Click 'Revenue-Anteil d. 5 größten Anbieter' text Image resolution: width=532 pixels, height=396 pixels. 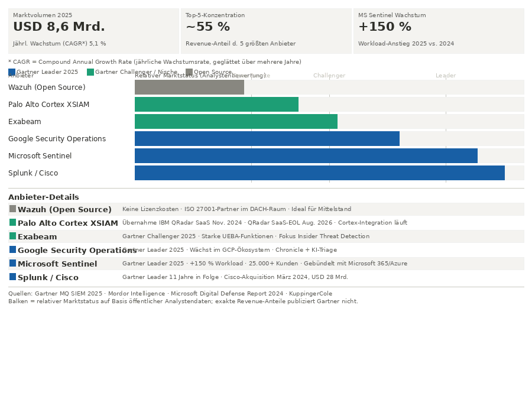[241, 43]
